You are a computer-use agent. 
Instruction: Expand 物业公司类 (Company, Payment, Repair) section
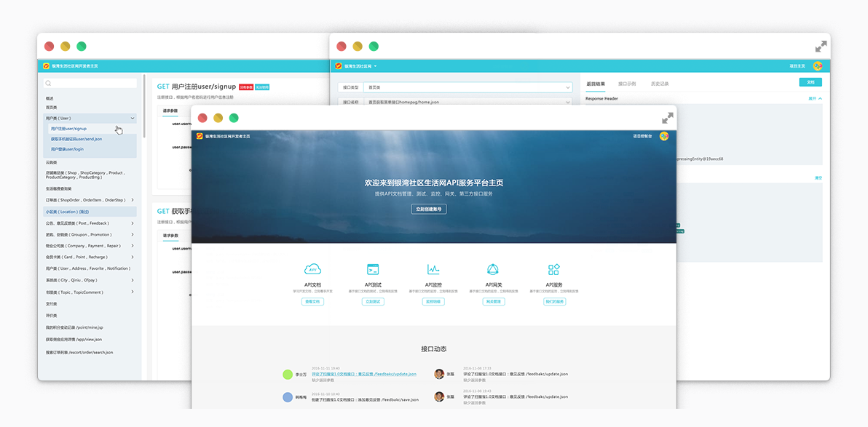[x=133, y=246]
